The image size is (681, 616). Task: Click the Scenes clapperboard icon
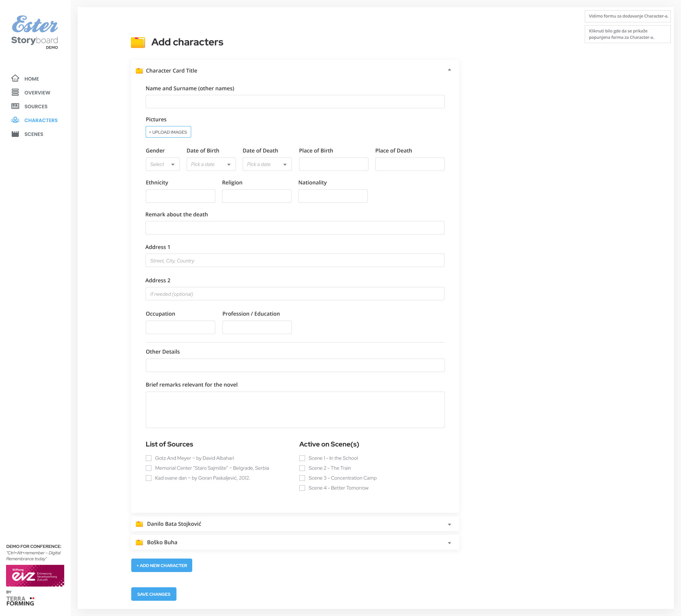tap(15, 134)
